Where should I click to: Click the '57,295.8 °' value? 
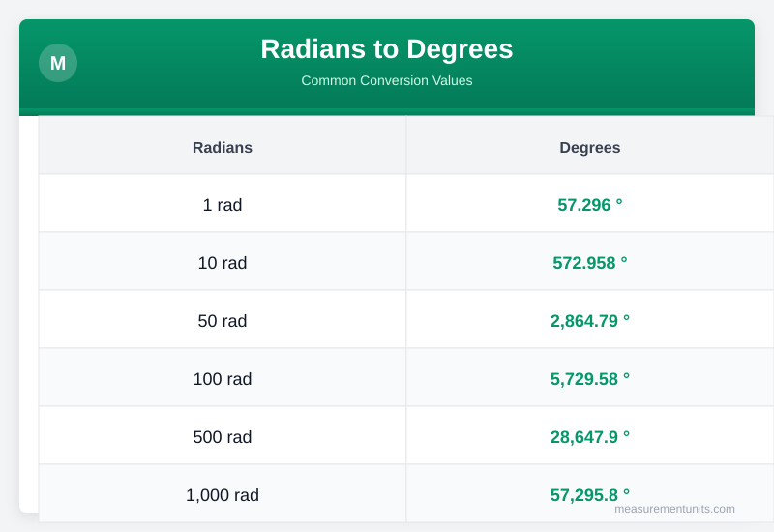tap(590, 495)
